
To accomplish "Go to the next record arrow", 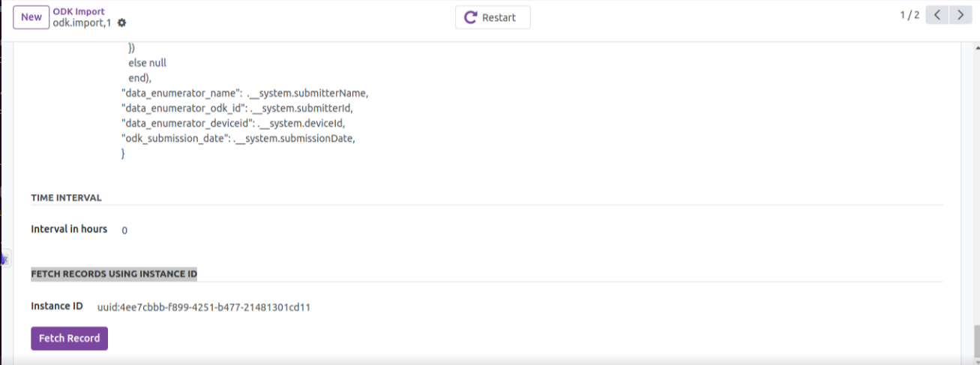I will click(x=961, y=15).
